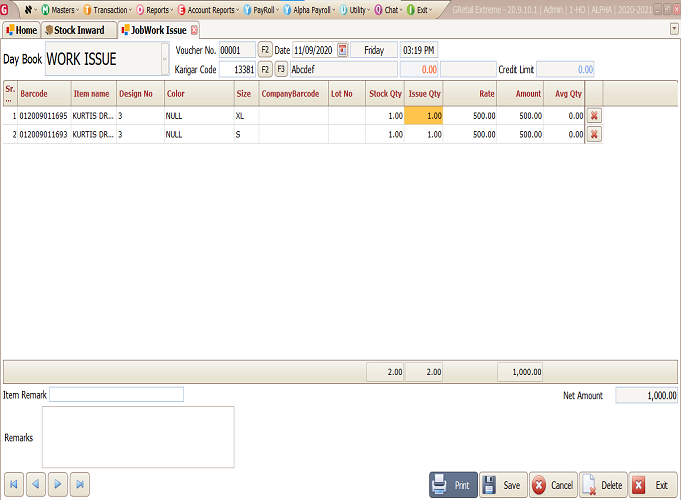Click the Date field 11/09/2020

pos(314,50)
